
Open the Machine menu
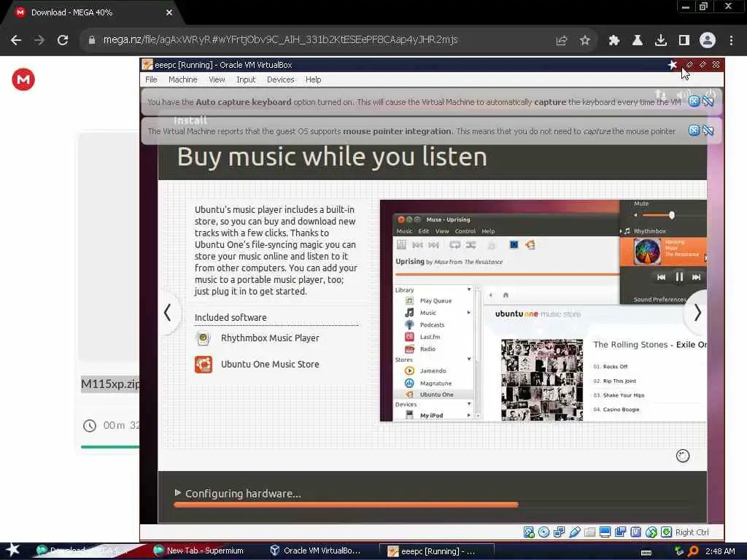pos(182,79)
